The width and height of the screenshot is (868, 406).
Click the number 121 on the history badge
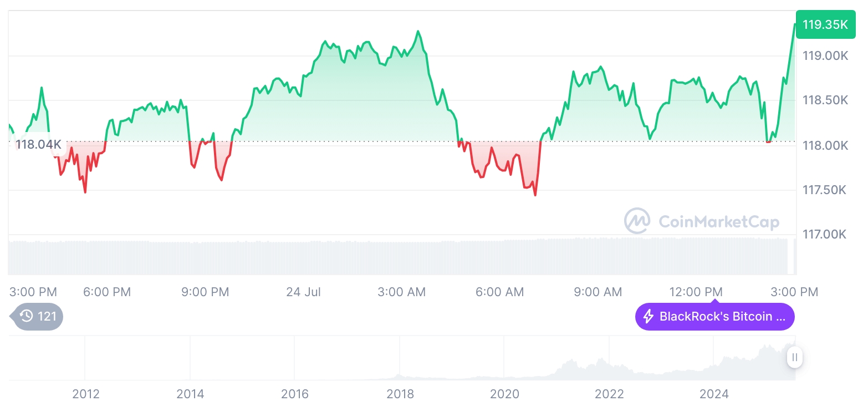click(47, 317)
